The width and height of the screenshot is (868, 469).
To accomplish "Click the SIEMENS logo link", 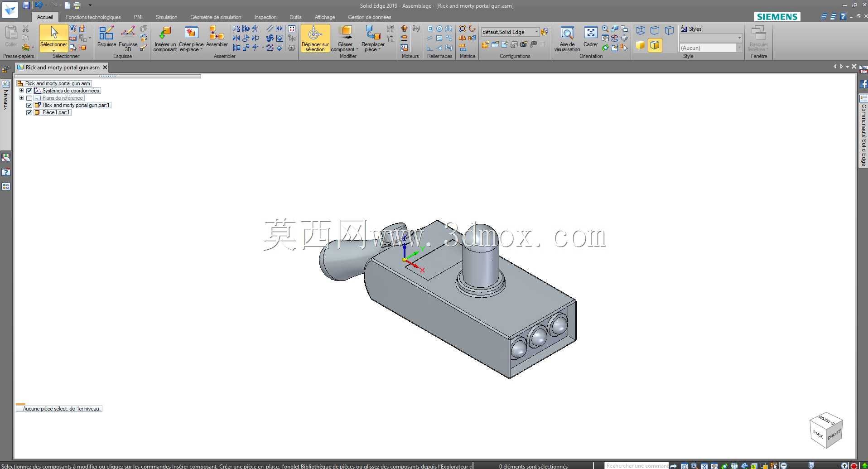I will [777, 17].
